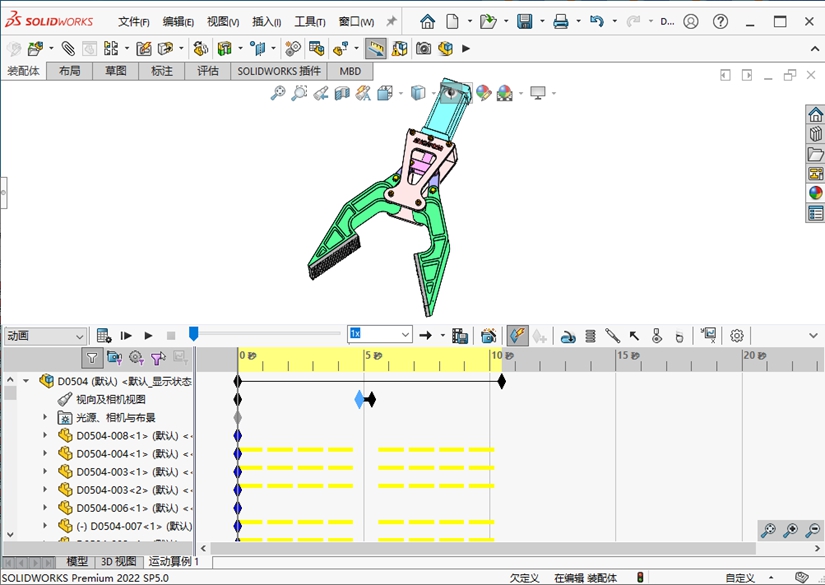Toggle the Measure tool in toolbar
Image resolution: width=825 pixels, height=585 pixels.
click(x=376, y=48)
